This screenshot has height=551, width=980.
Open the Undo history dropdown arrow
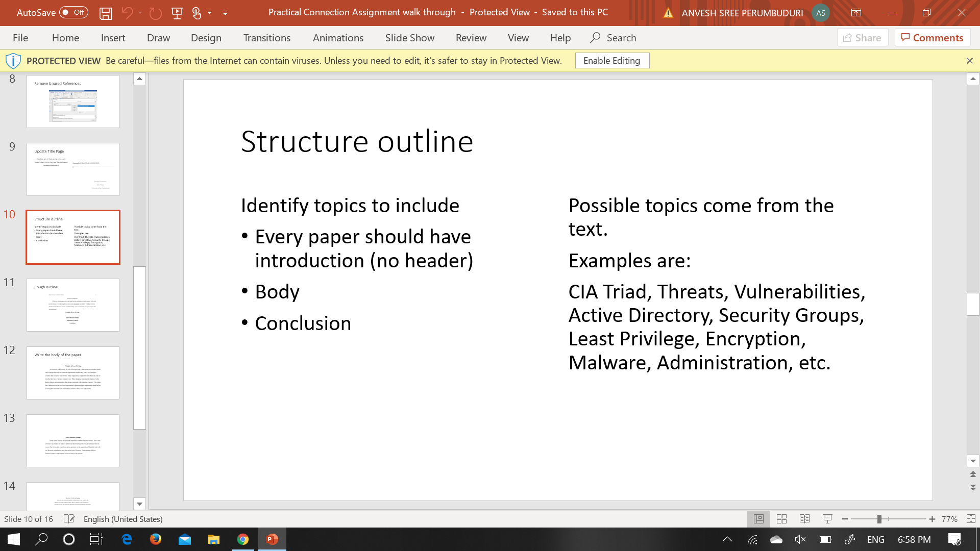point(140,13)
